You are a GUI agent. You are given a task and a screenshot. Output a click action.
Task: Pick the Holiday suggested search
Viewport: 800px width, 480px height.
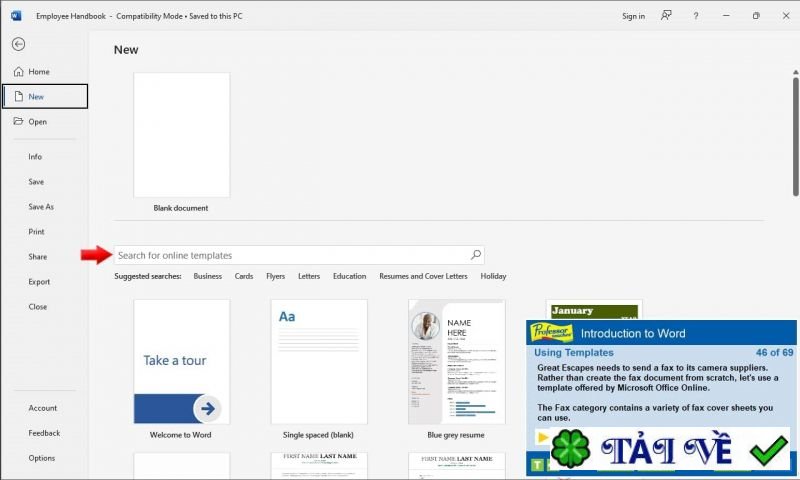pos(493,276)
